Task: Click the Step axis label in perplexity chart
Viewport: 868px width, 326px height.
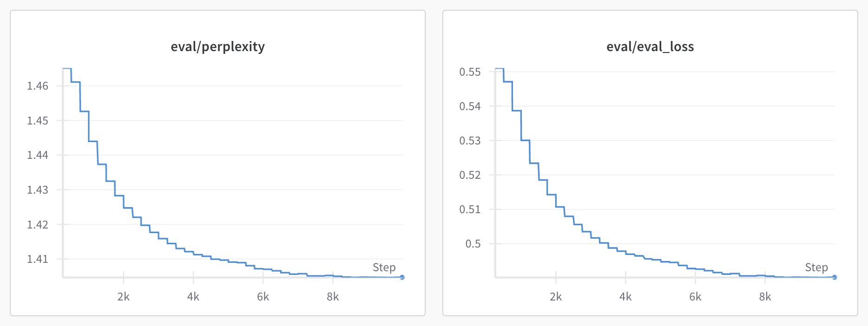Action: 384,267
